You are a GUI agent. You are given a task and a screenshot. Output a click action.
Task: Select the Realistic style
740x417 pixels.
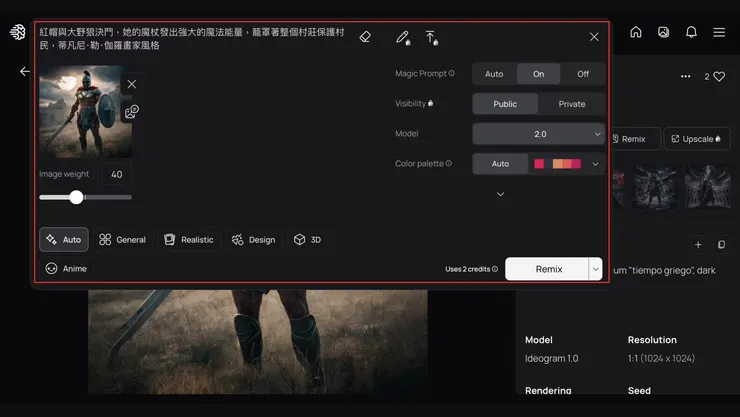pyautogui.click(x=189, y=240)
